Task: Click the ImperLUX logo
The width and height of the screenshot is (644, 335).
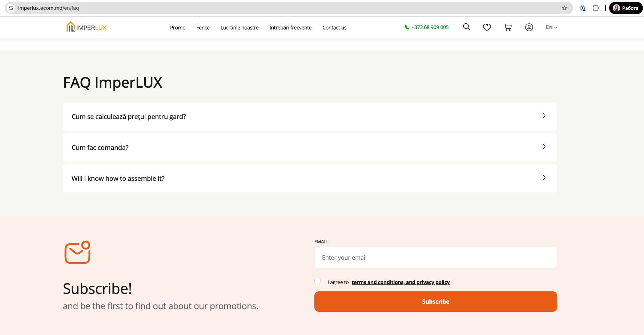Action: pos(86,27)
